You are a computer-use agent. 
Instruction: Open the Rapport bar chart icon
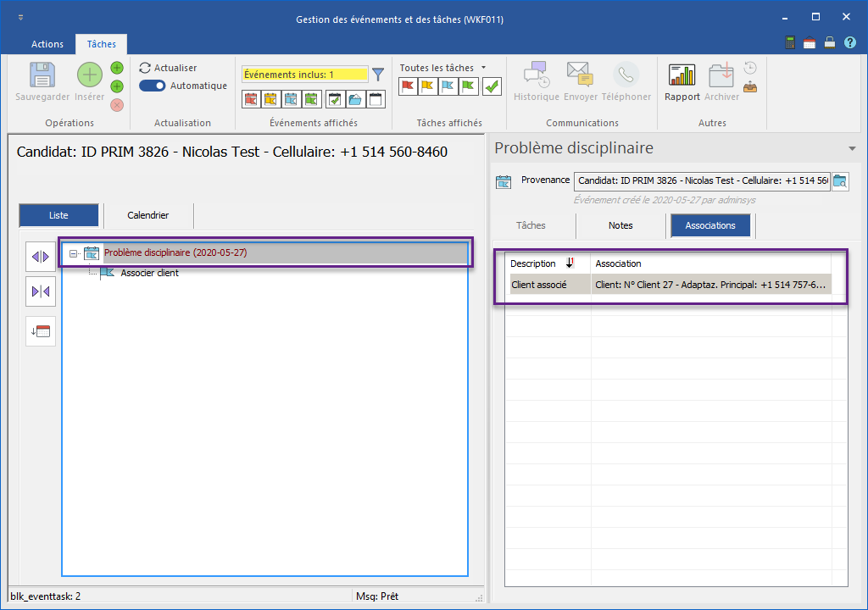682,75
